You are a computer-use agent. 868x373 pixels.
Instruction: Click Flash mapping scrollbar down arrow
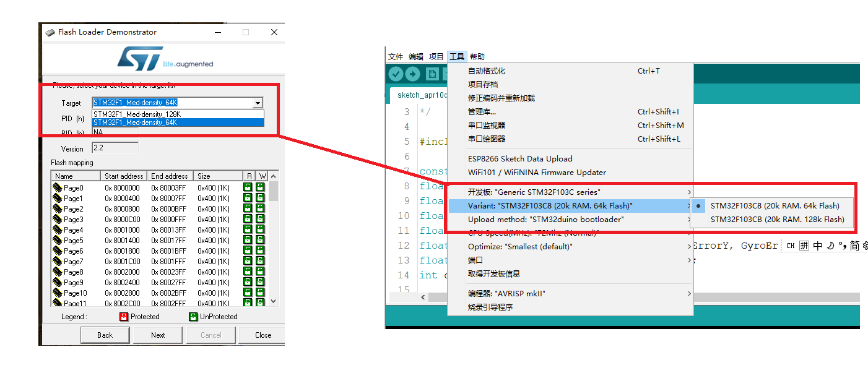(274, 301)
